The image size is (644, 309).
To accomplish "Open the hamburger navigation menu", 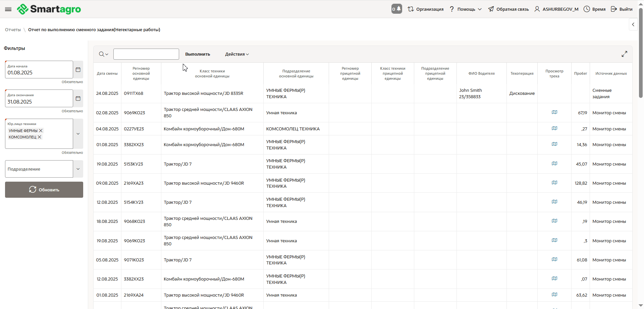I will tap(8, 9).
